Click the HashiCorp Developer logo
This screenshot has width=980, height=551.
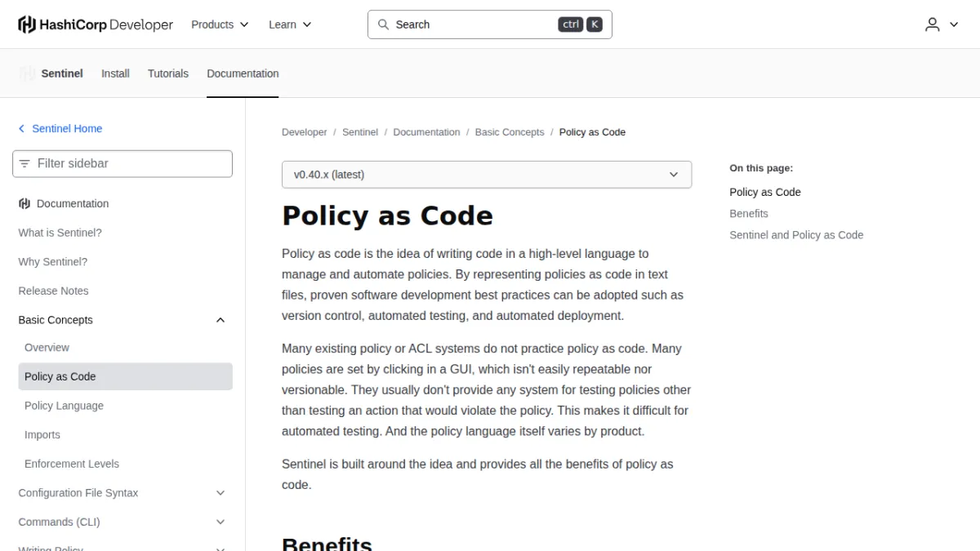pyautogui.click(x=96, y=24)
